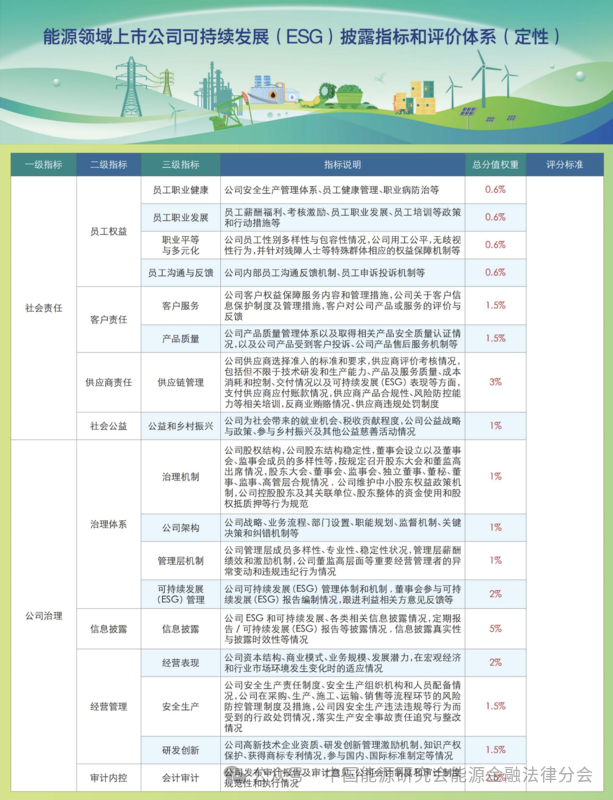Click description starting 公司战略、业务流程
This screenshot has width=613, height=800.
(x=342, y=528)
